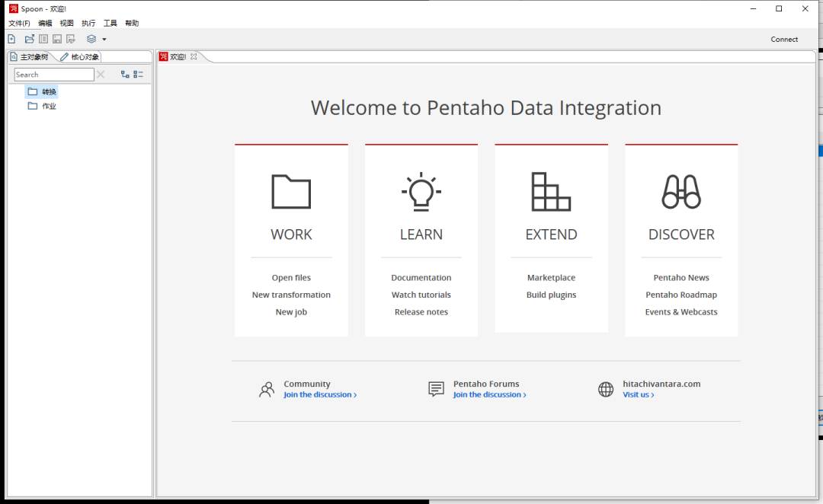Select the 转换 folder in the tree
This screenshot has width=823, height=504.
[42, 92]
